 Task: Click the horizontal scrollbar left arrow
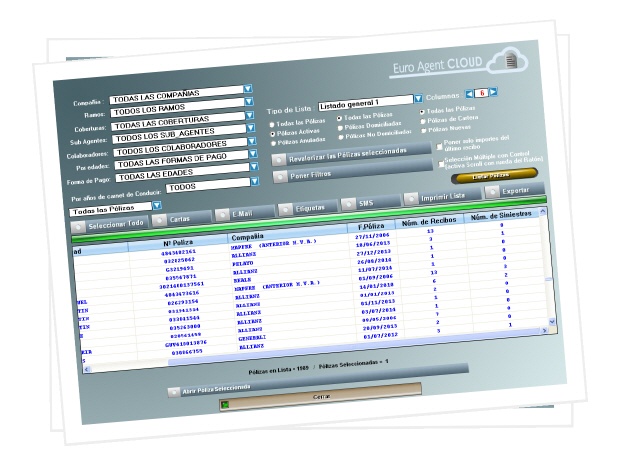(87, 369)
